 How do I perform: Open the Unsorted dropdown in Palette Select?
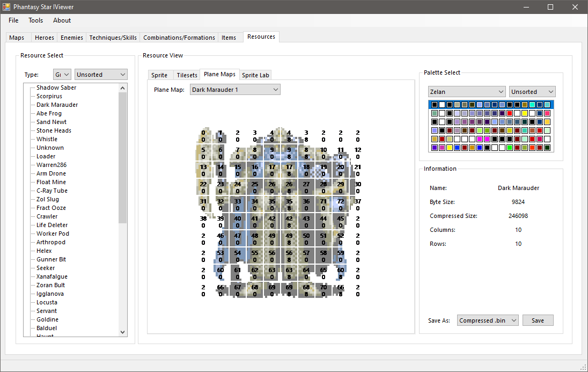click(x=532, y=92)
